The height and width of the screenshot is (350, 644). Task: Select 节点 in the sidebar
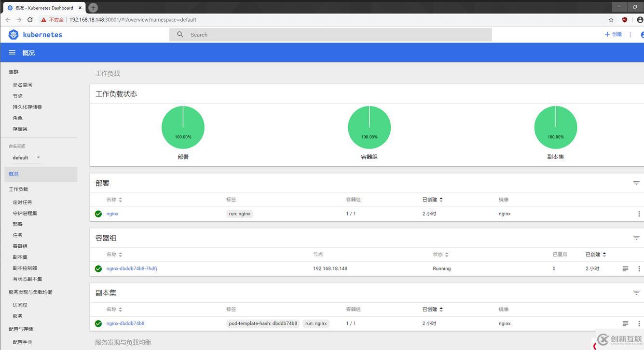point(18,96)
